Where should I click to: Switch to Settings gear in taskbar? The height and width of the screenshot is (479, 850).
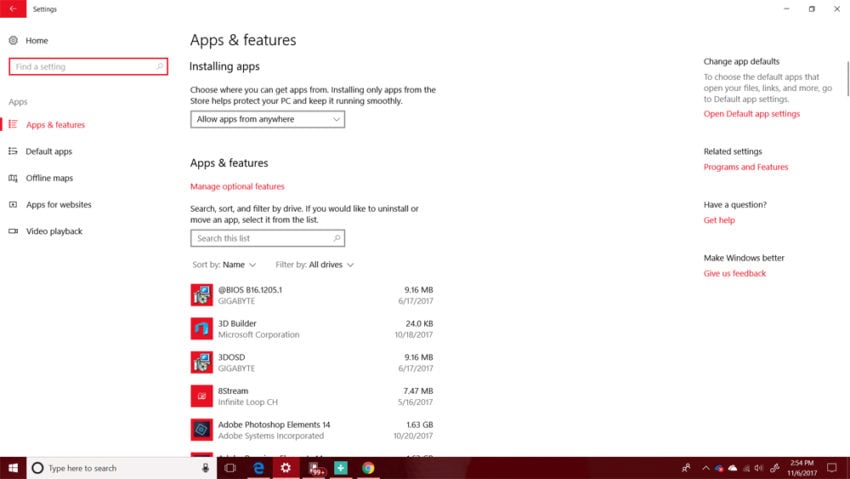pyautogui.click(x=286, y=468)
